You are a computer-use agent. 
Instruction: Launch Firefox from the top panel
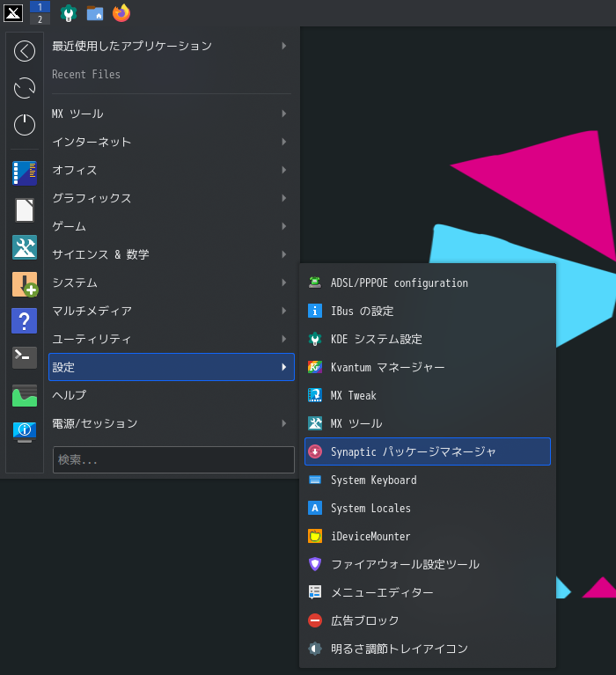(121, 13)
